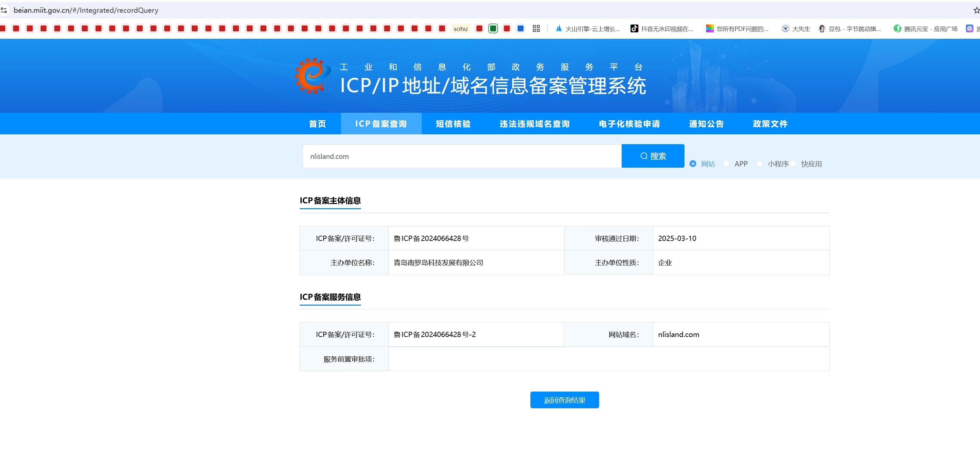Open the apps grid bookmark icon
Viewport: 980px width, 472px height.
click(536, 28)
